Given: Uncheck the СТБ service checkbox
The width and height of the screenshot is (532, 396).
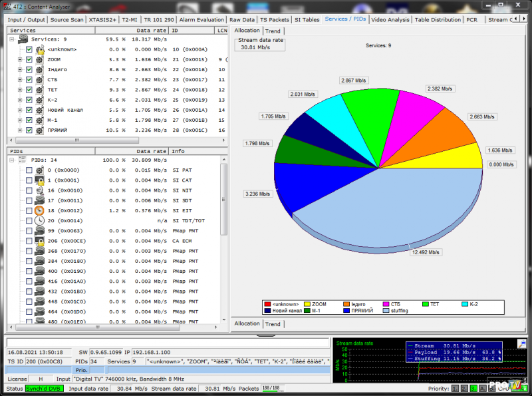Looking at the screenshot, I should (29, 80).
